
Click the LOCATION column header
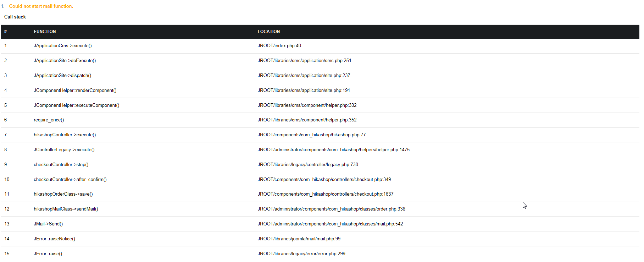pyautogui.click(x=268, y=32)
